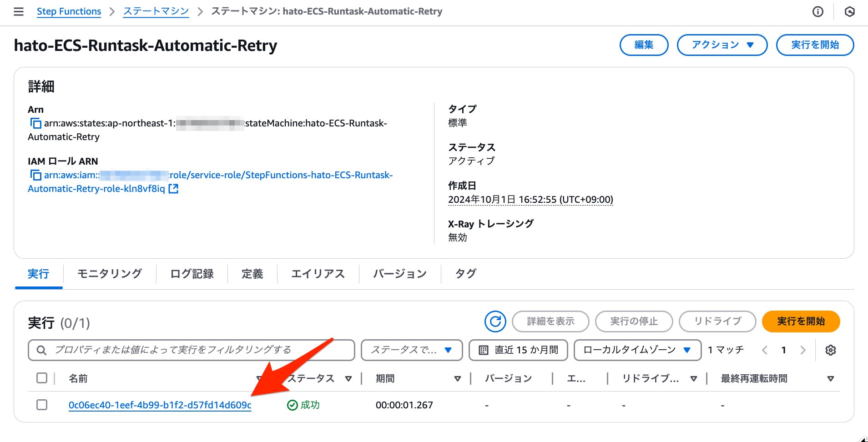The image size is (868, 442).
Task: Click the hexagon settings icon at top right
Action: [x=849, y=12]
